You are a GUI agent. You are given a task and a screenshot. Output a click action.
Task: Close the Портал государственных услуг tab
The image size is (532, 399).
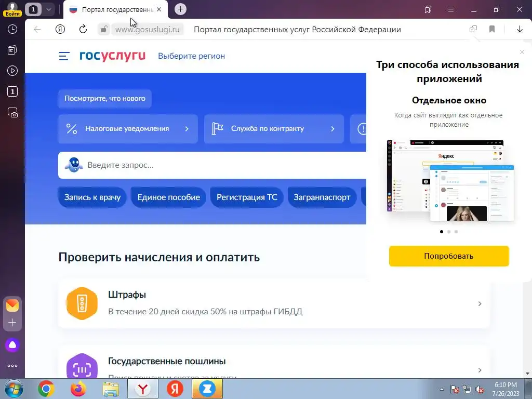tap(159, 9)
